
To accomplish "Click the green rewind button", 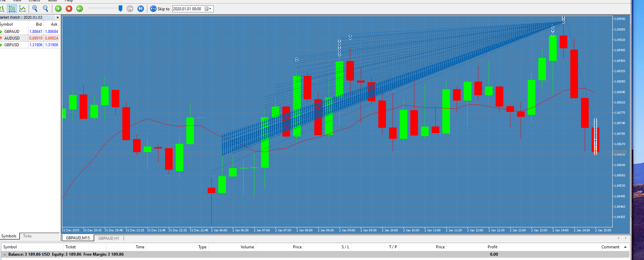I will 80,9.
